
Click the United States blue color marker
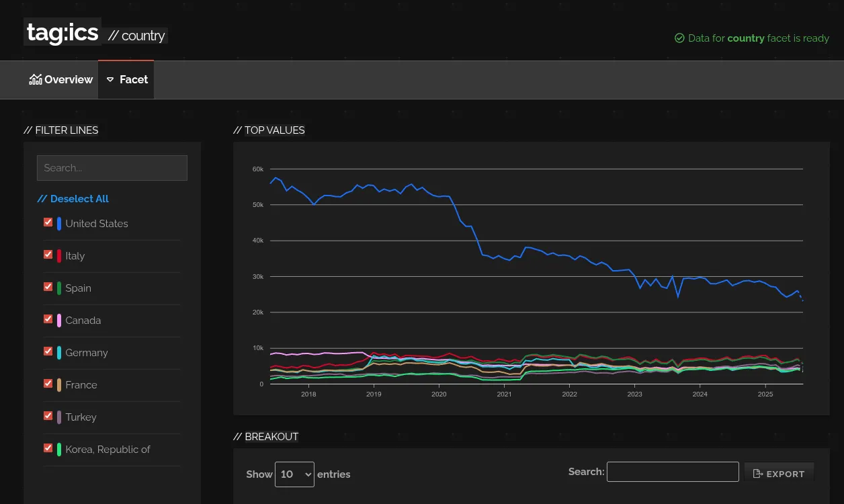click(x=59, y=224)
